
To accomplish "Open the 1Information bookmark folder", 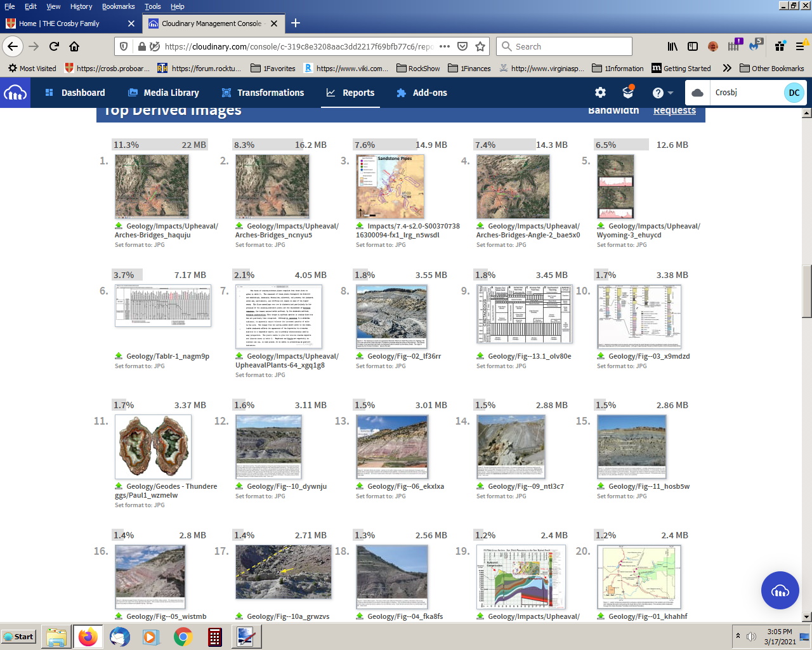I will pos(618,69).
